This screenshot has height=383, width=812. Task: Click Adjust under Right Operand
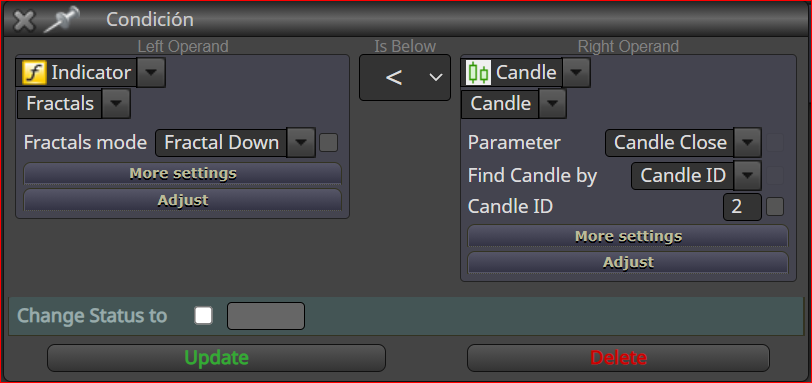(x=628, y=262)
